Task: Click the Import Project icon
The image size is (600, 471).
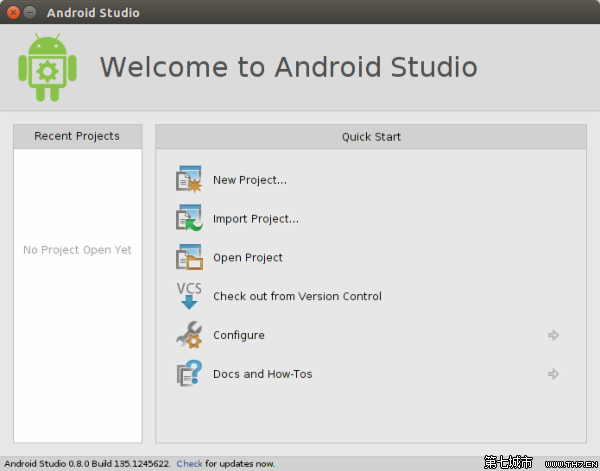Action: (189, 218)
